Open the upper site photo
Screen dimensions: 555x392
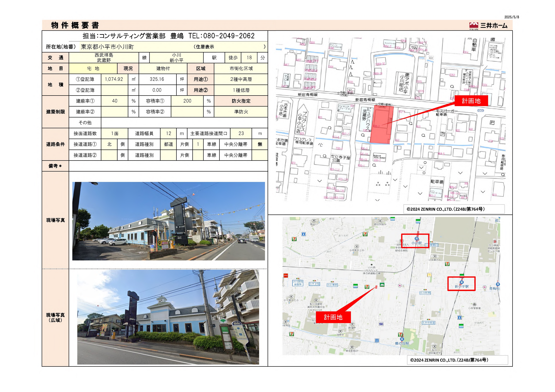click(168, 221)
